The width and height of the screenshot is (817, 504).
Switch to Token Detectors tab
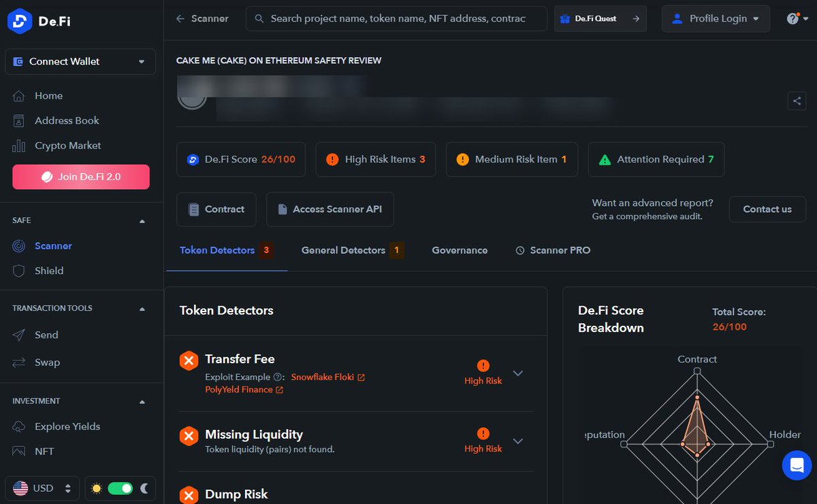(226, 250)
